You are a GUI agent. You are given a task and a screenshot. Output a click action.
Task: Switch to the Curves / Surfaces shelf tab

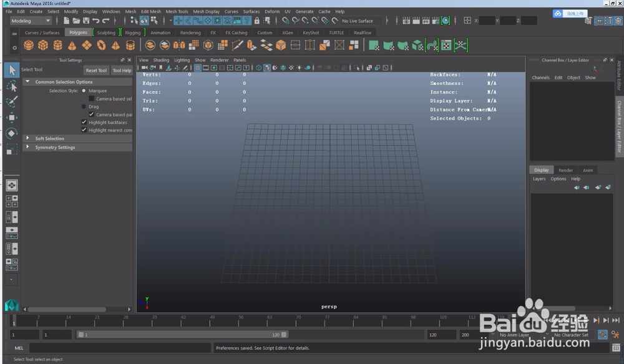click(42, 32)
